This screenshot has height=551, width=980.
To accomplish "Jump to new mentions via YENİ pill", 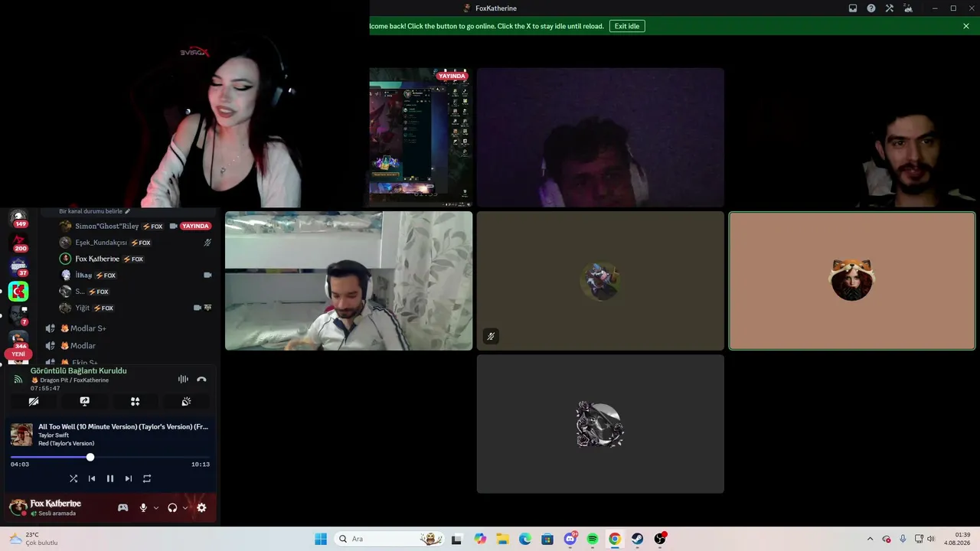I will (x=18, y=354).
